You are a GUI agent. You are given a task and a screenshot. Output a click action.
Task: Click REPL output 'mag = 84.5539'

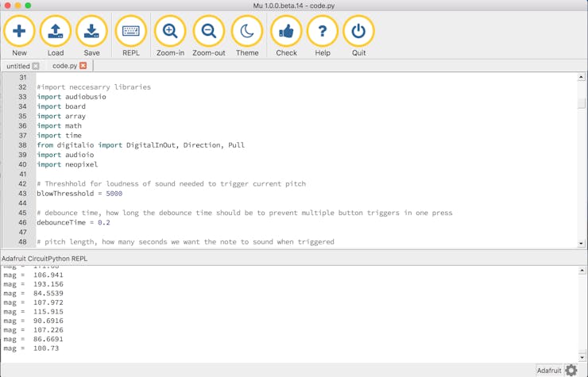pos(33,293)
